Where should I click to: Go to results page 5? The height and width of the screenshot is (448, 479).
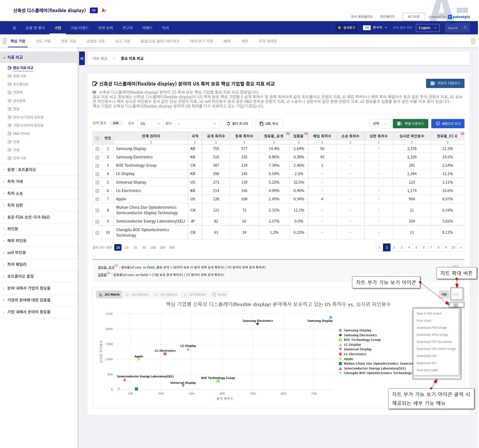tap(416, 248)
